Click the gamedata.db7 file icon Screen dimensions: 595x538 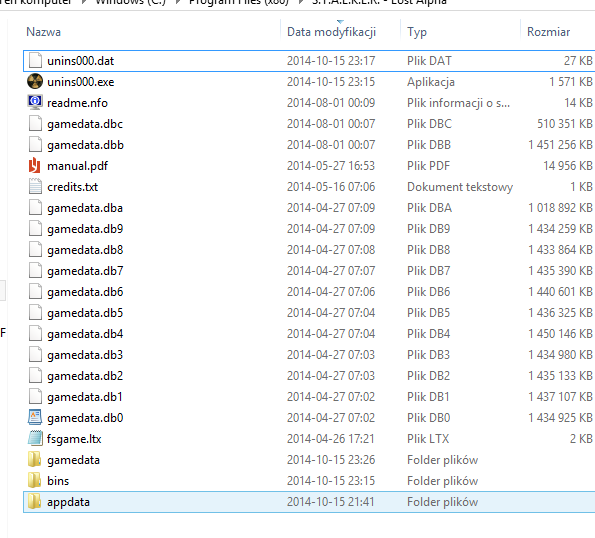click(x=35, y=271)
